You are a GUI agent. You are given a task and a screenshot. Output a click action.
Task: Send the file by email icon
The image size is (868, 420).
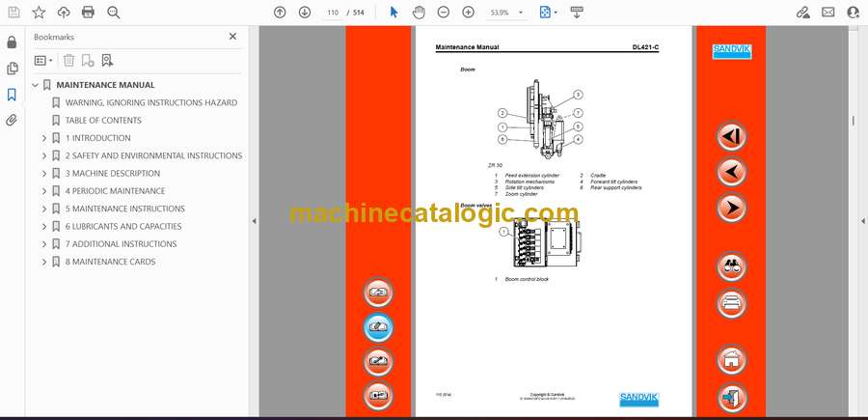coord(828,13)
